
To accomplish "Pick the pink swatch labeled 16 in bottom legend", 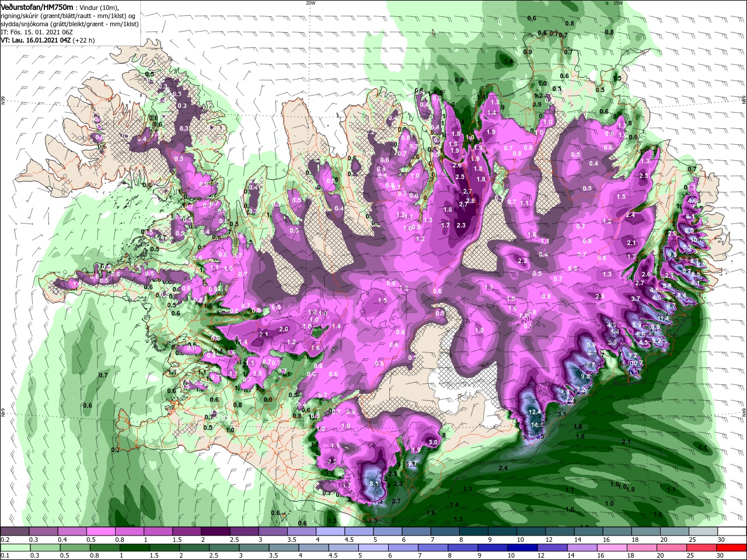I will click(613, 548).
